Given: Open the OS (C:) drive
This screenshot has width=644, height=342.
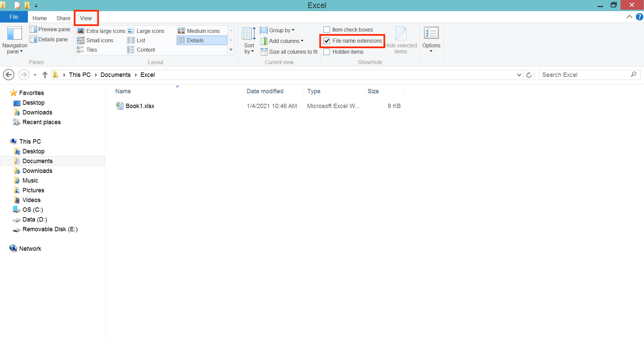Looking at the screenshot, I should 28,210.
